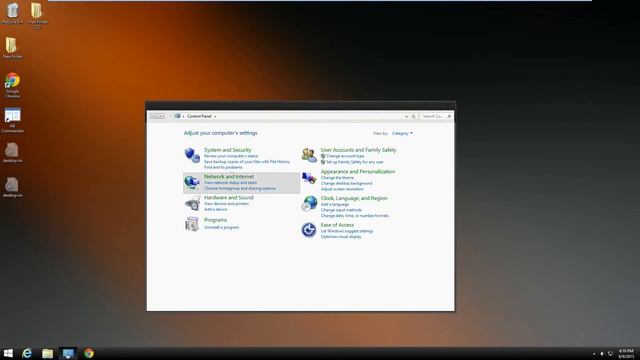Select the Google Chrome desktop shortcut
640x360 pixels.
click(13, 85)
